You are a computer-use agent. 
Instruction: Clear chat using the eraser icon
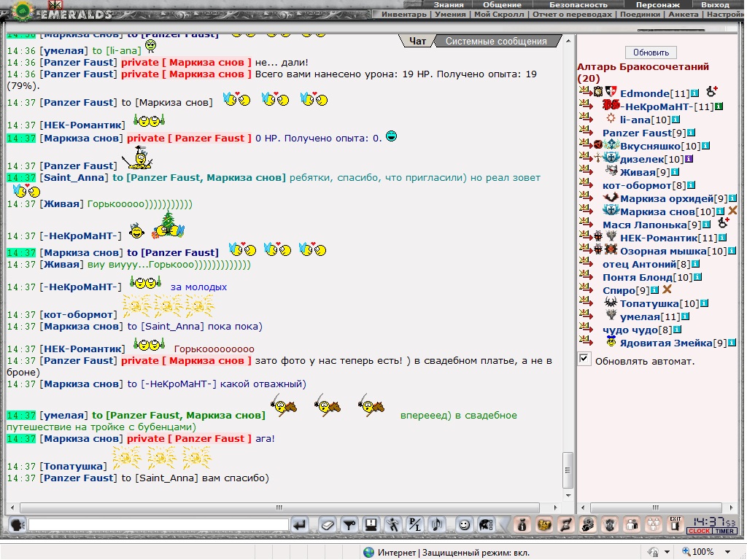coord(328,525)
